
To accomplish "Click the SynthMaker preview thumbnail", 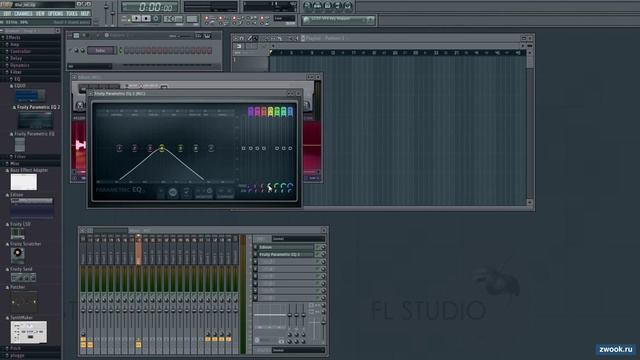I will (29, 332).
